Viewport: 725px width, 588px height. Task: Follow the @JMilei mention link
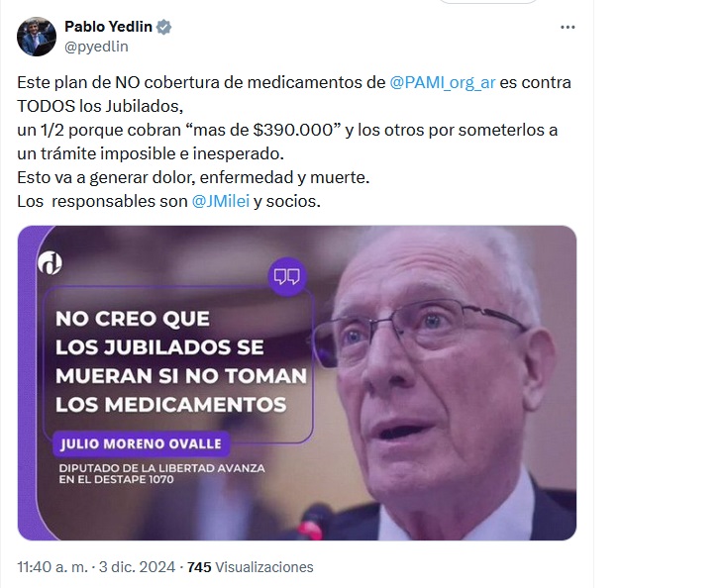click(221, 201)
